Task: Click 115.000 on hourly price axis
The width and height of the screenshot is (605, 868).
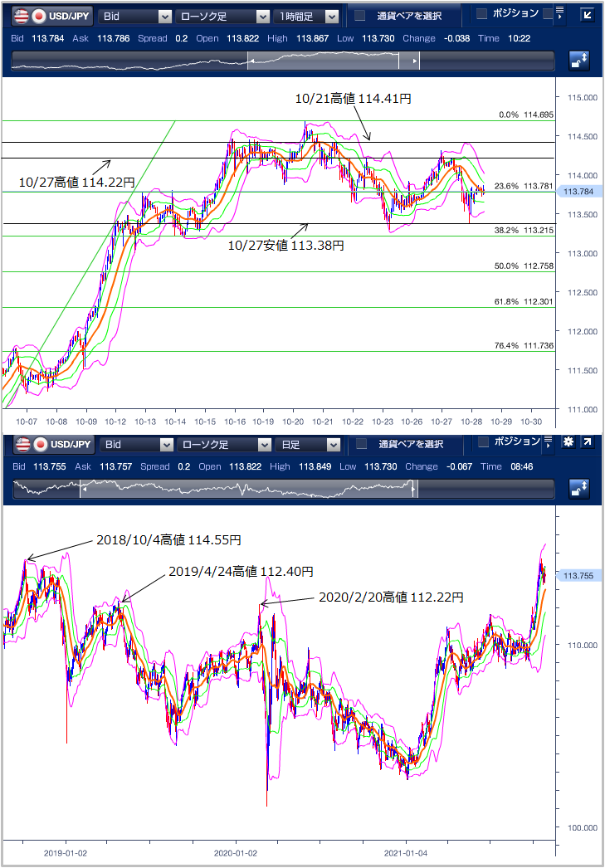Action: coord(583,97)
